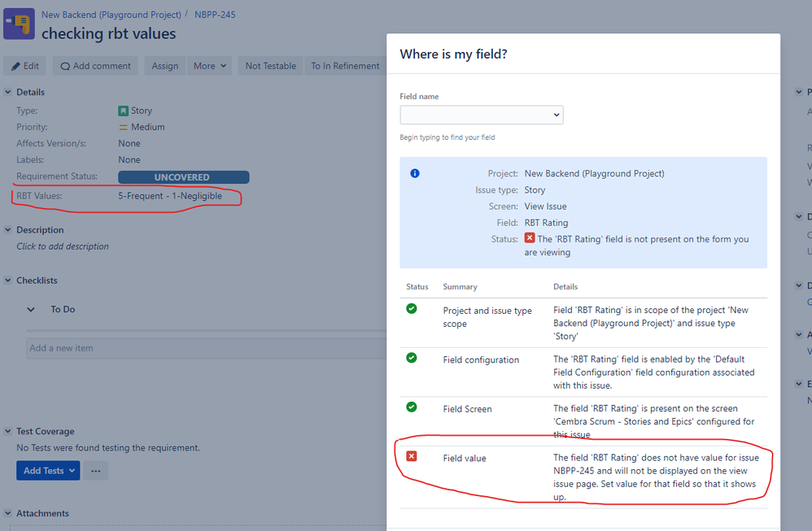Screen dimensions: 812x531
Task: Click the Affects Version/s 'None' value
Action: 129,143
